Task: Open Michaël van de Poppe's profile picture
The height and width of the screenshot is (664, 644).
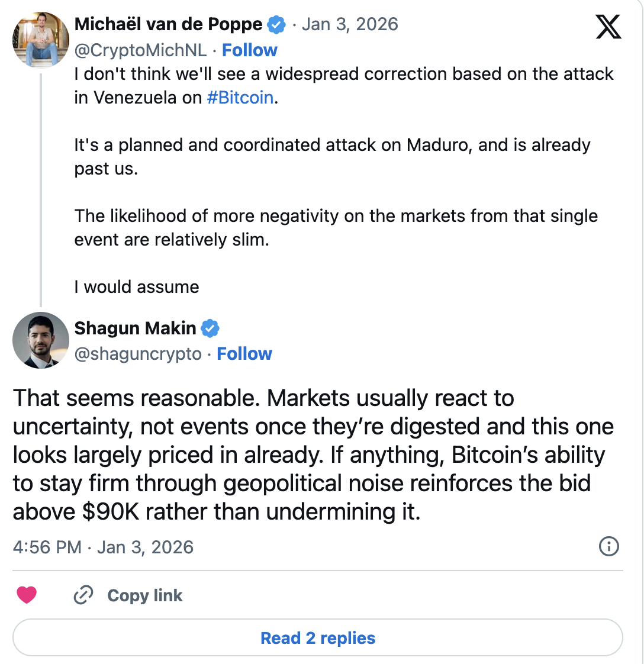Action: (x=41, y=40)
